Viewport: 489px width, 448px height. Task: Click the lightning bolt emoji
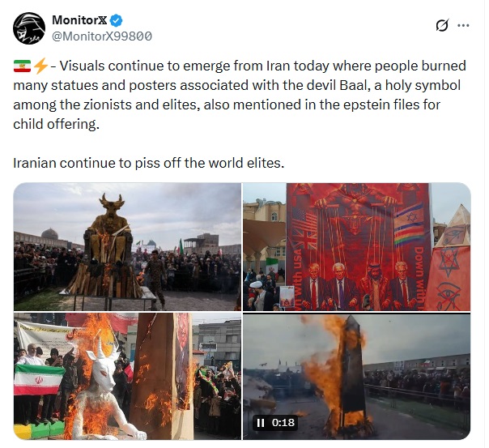click(40, 66)
